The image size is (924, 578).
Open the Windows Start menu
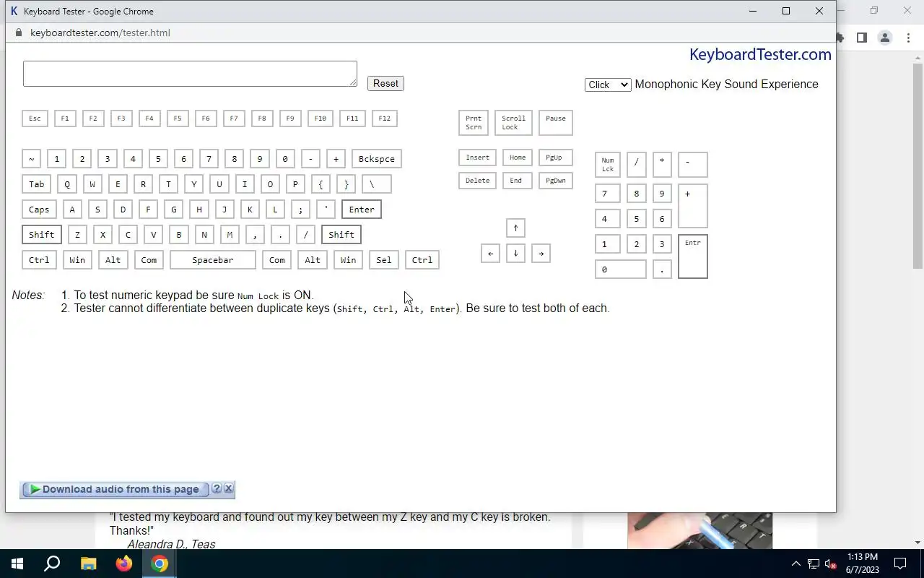point(17,564)
